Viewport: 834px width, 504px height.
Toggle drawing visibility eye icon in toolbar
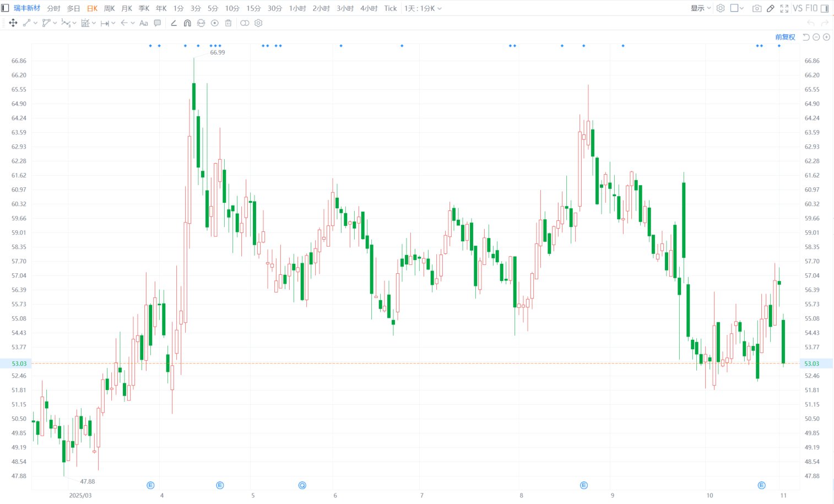click(x=215, y=23)
